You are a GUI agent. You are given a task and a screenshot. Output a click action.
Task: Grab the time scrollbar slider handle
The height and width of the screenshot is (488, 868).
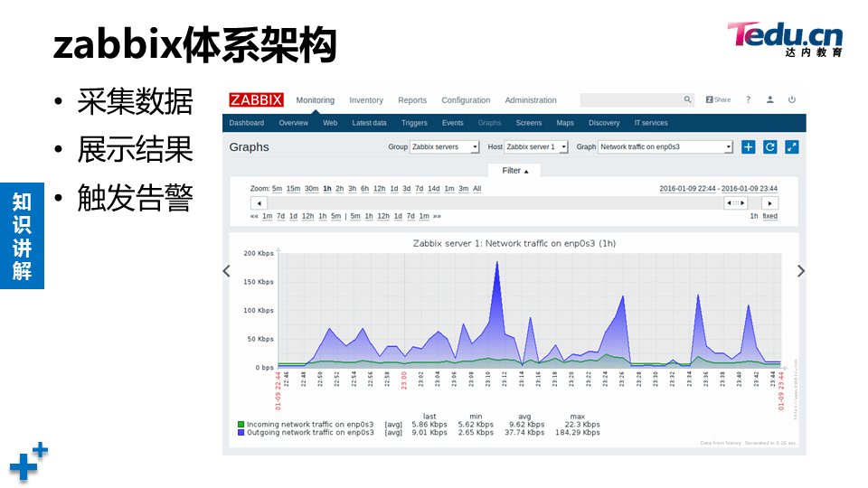click(736, 203)
